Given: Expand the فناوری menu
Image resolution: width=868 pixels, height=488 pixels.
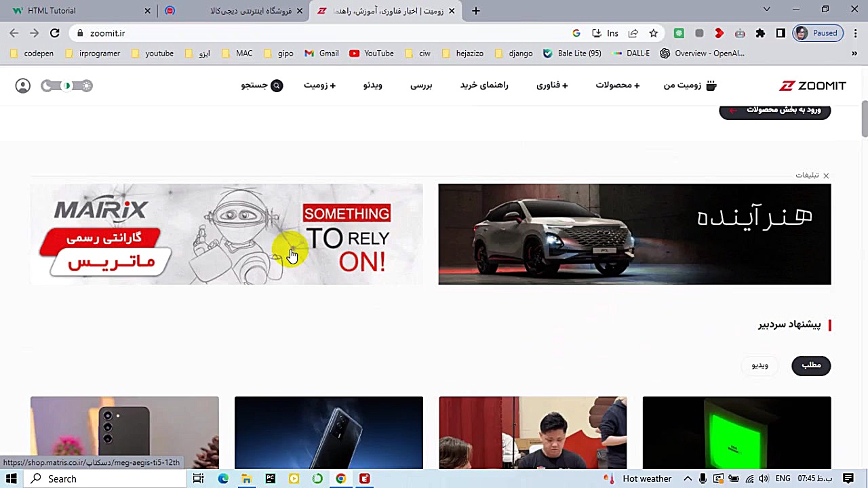Looking at the screenshot, I should [x=552, y=85].
